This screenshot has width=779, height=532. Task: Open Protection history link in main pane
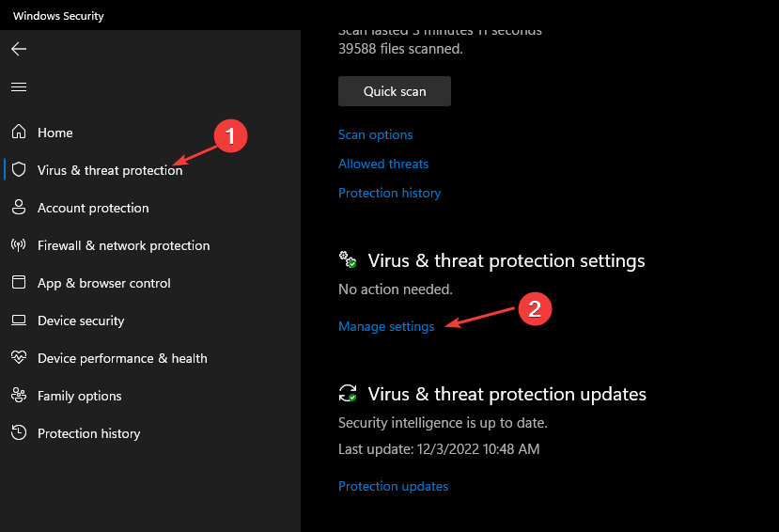click(x=389, y=193)
